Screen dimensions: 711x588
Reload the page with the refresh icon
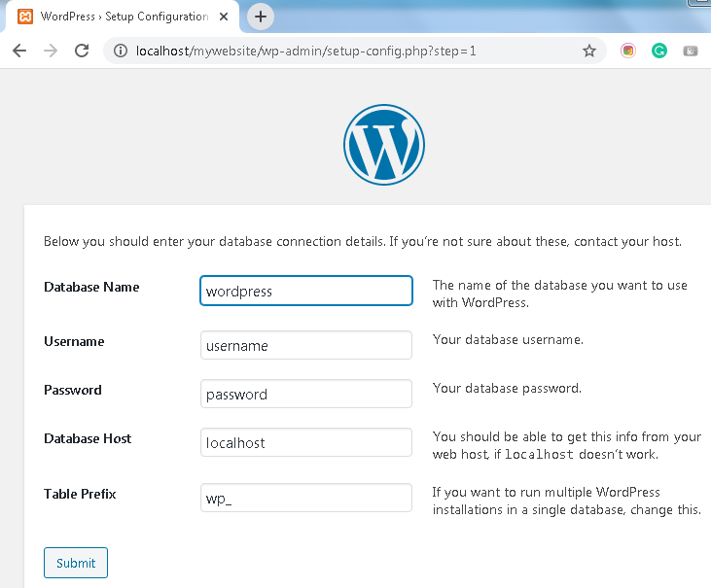[82, 51]
